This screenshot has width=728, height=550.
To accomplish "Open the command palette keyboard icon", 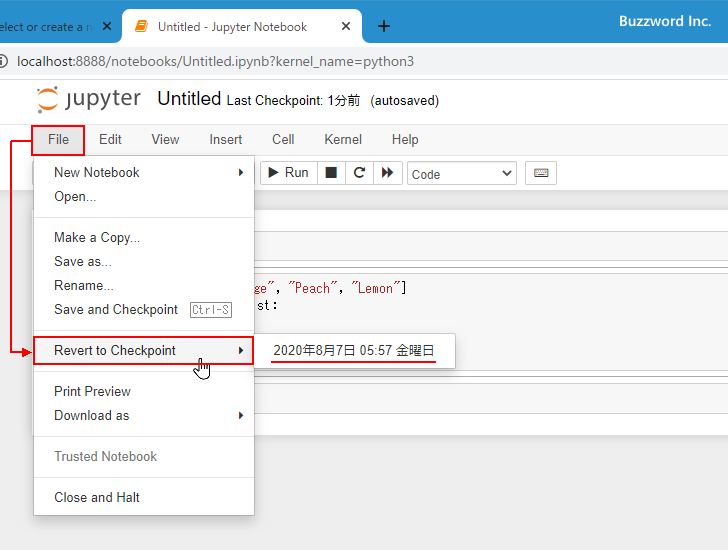I will pos(541,173).
